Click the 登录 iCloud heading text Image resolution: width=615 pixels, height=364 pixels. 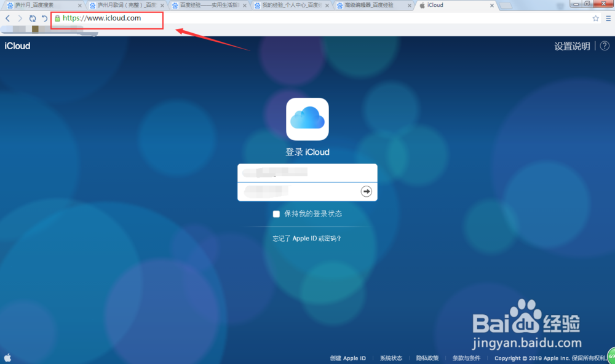click(x=307, y=152)
